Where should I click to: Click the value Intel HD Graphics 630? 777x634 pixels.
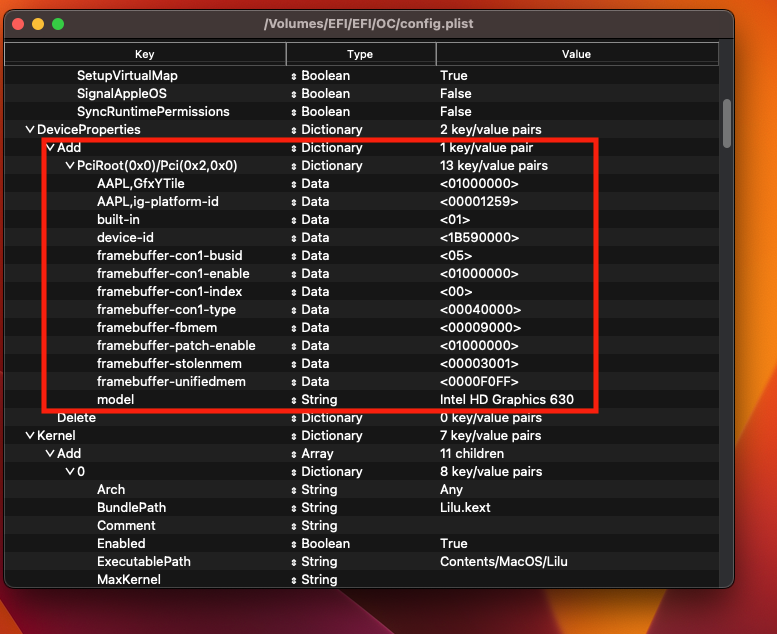506,400
